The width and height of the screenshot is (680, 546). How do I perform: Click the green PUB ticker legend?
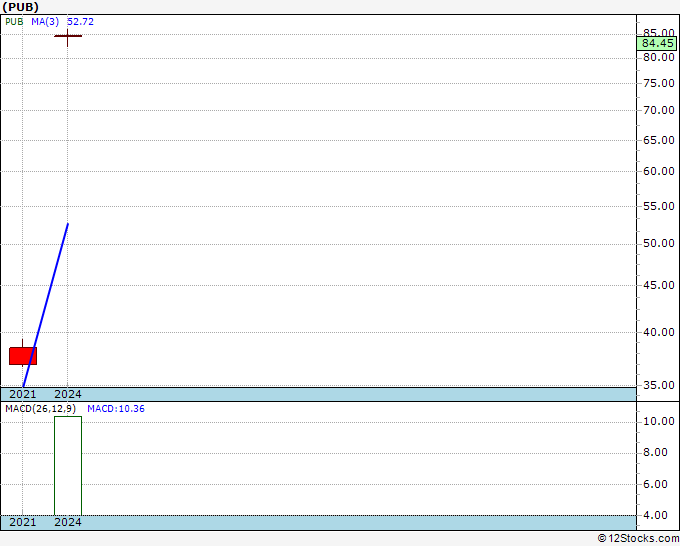(14, 22)
